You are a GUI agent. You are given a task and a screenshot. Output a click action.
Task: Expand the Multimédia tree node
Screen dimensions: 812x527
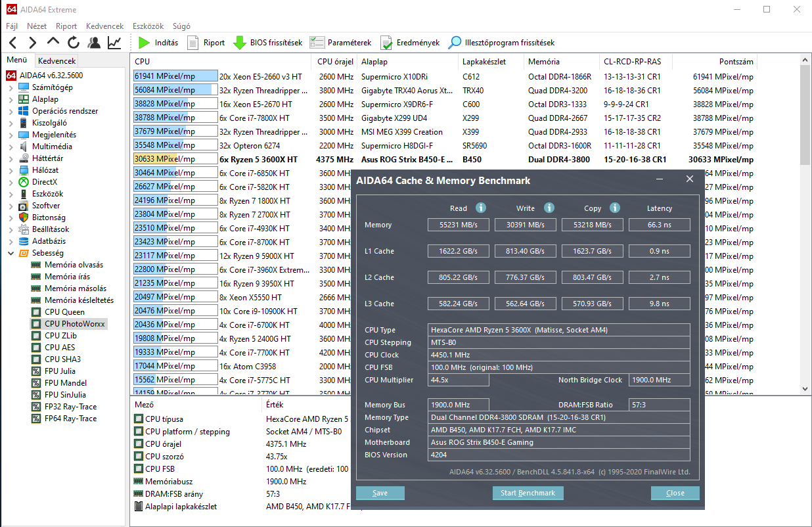pyautogui.click(x=11, y=147)
